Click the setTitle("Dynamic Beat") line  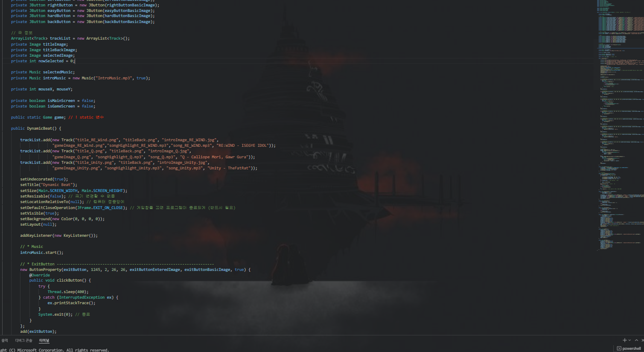pyautogui.click(x=49, y=185)
